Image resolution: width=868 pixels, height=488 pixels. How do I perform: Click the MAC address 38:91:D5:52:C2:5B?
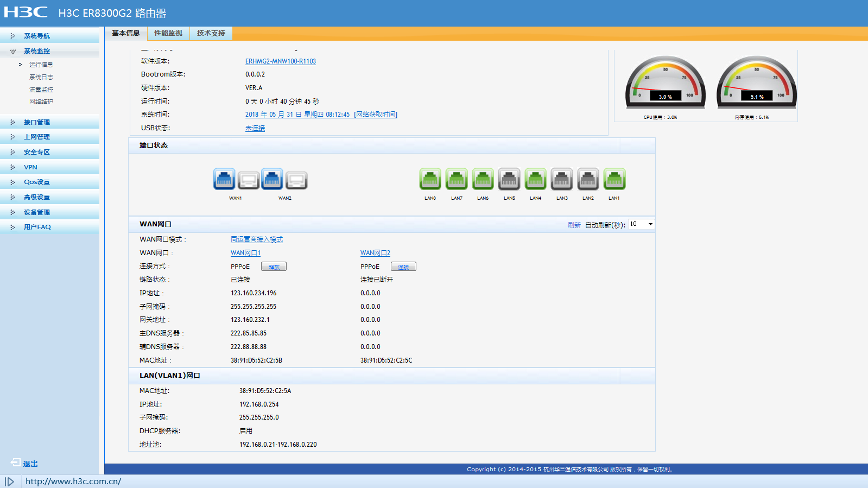(x=256, y=360)
